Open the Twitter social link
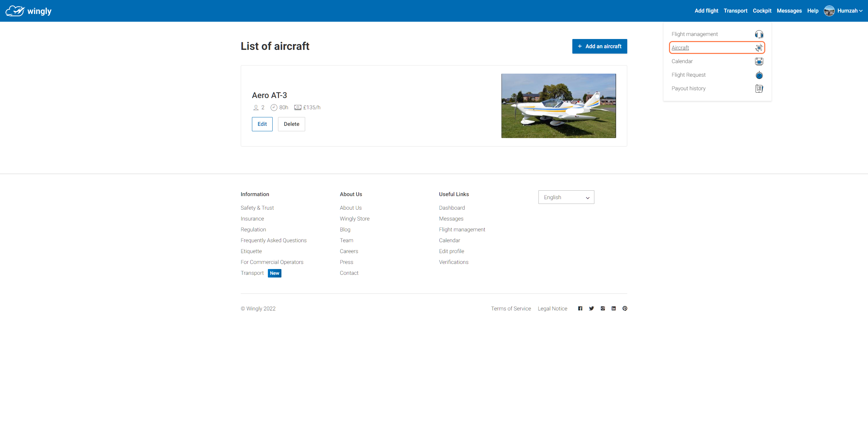The width and height of the screenshot is (868, 440). coord(591,308)
